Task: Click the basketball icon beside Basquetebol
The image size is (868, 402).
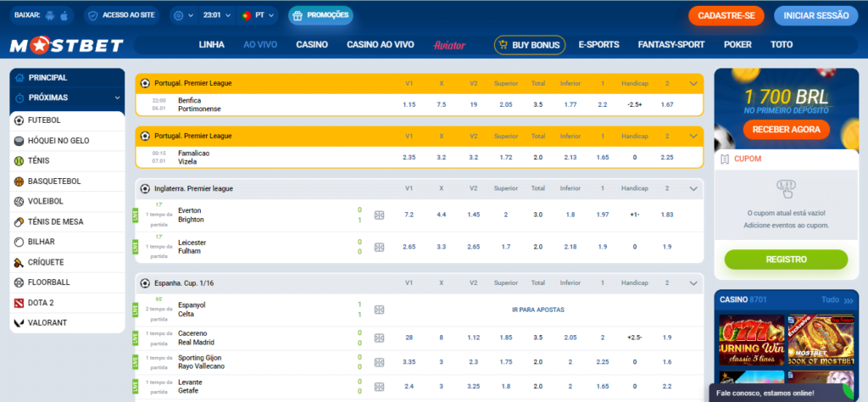Action: [19, 181]
